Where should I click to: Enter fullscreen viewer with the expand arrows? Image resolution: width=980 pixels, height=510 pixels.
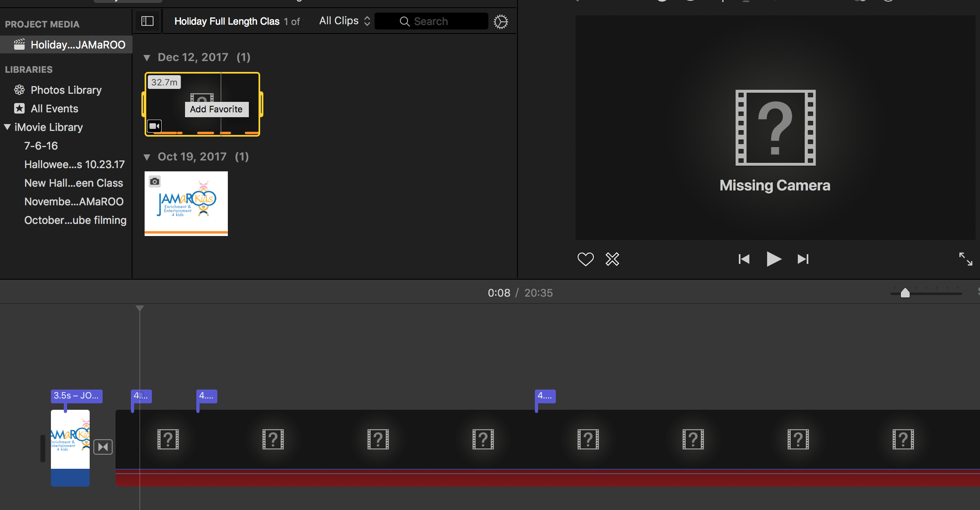(966, 259)
